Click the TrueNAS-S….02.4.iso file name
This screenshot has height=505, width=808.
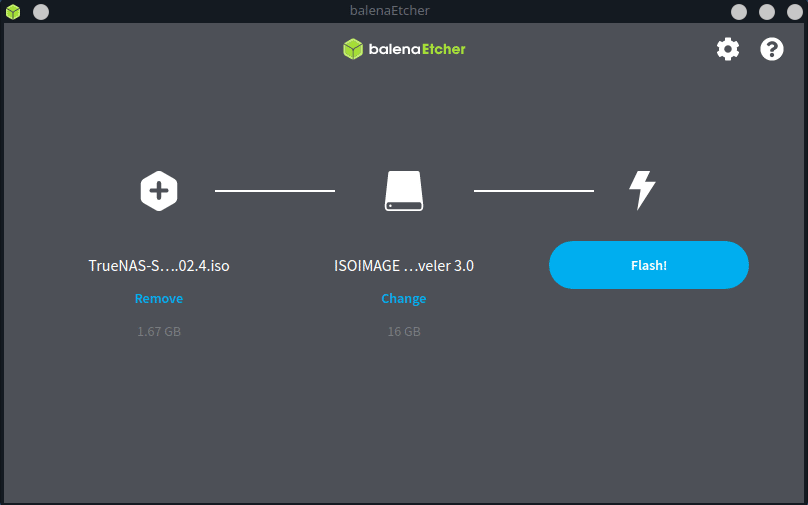coord(159,266)
